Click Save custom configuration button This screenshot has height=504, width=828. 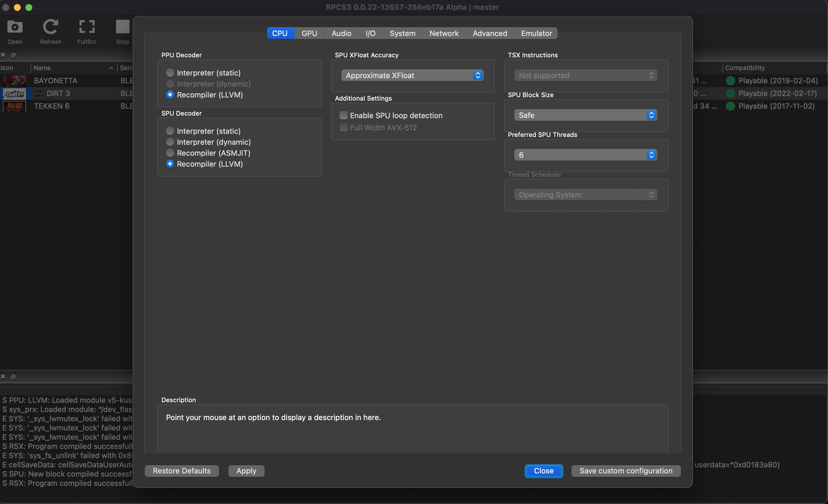(x=626, y=471)
